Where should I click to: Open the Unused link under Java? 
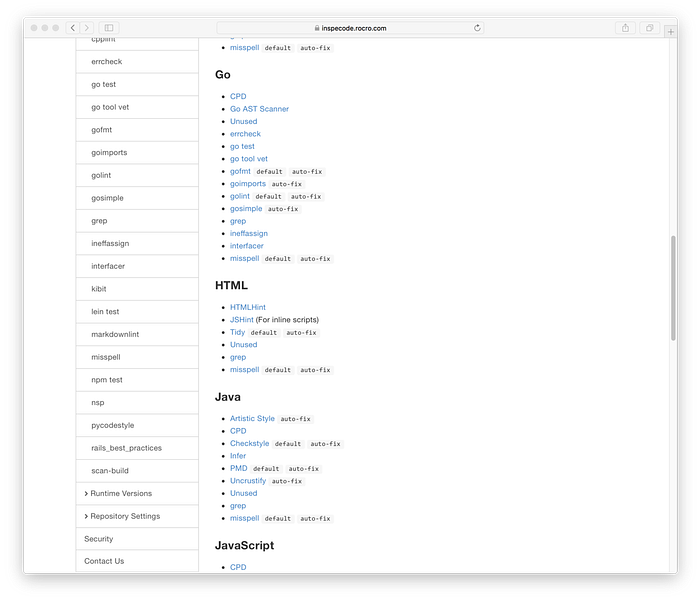click(x=243, y=493)
